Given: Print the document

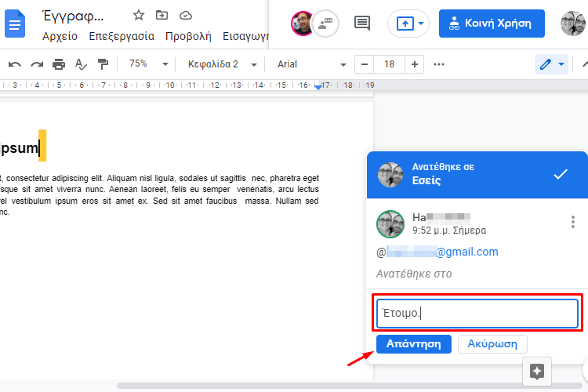Looking at the screenshot, I should 59,64.
